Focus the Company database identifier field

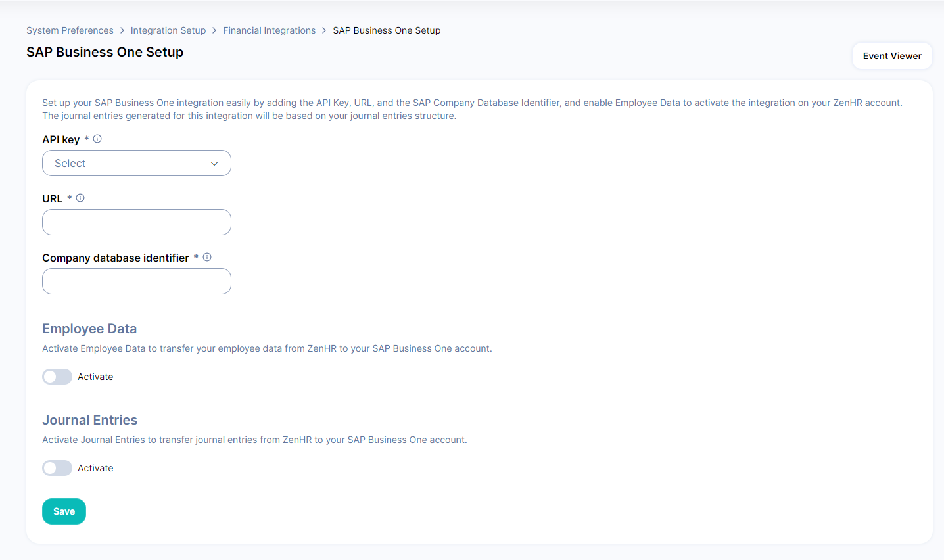tap(137, 281)
